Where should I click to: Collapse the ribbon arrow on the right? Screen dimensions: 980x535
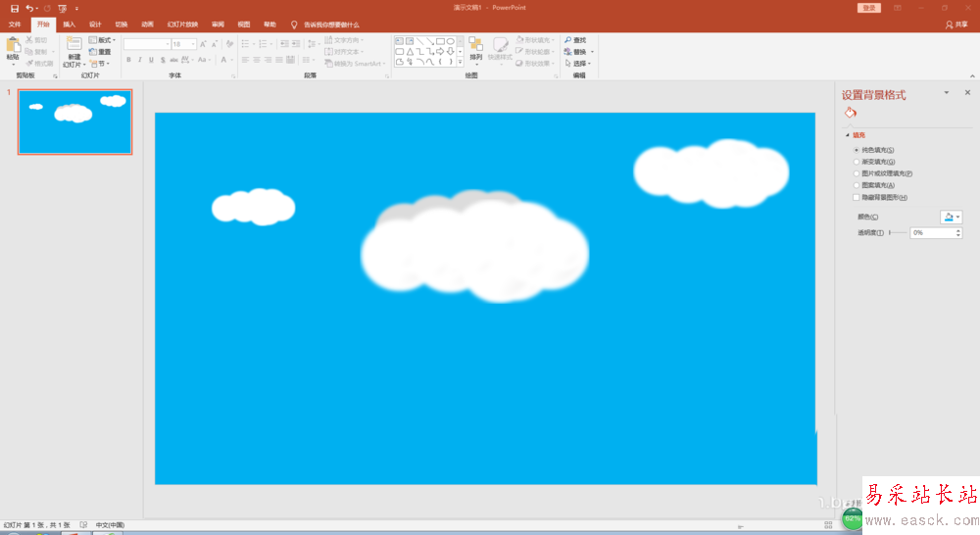pyautogui.click(x=972, y=75)
